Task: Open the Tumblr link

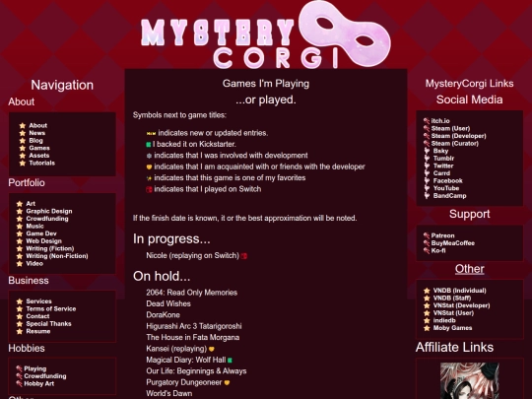Action: [443, 158]
